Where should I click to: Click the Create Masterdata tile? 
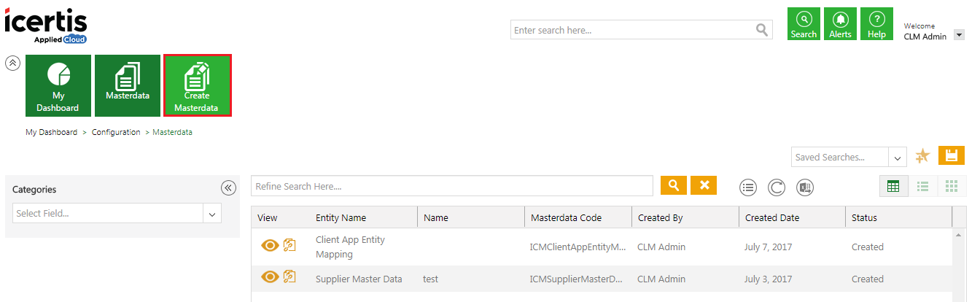click(x=197, y=85)
